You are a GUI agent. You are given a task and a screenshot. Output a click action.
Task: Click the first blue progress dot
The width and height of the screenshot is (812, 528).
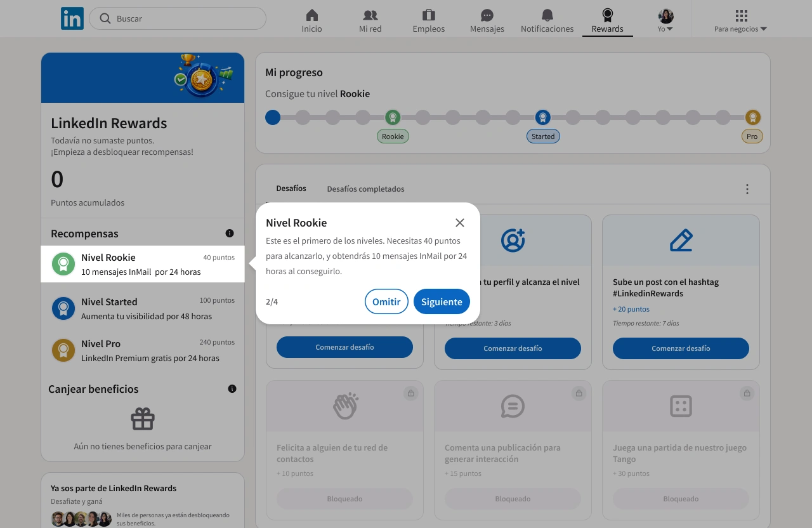point(273,117)
